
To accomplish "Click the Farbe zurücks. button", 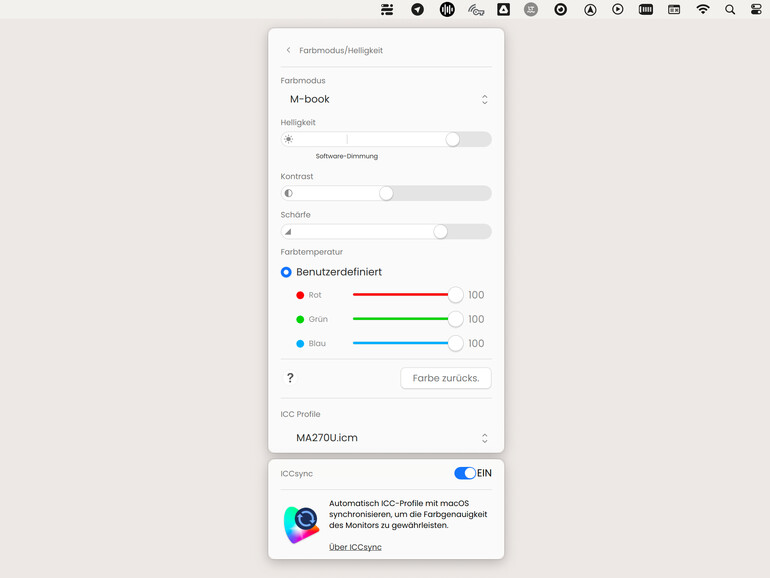I will pyautogui.click(x=446, y=378).
